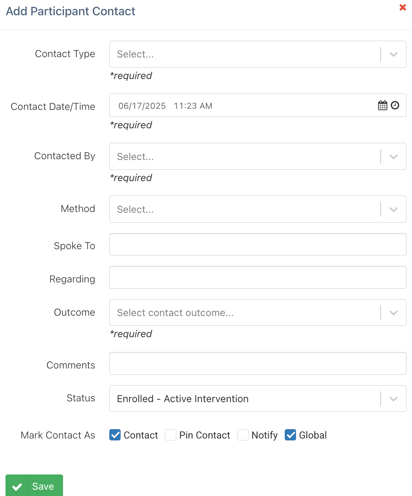Image resolution: width=412 pixels, height=496 pixels.
Task: Click into the Comments text field
Action: tap(258, 364)
